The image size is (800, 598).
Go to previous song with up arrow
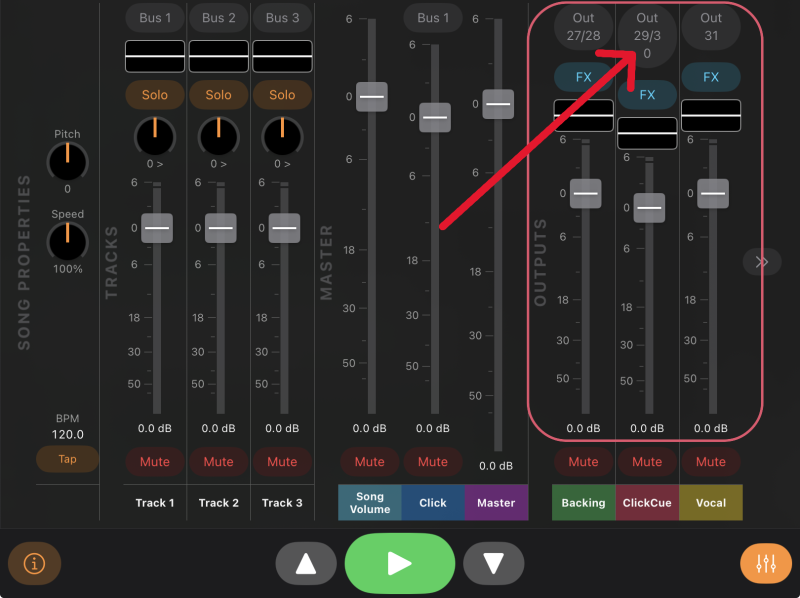[x=306, y=563]
